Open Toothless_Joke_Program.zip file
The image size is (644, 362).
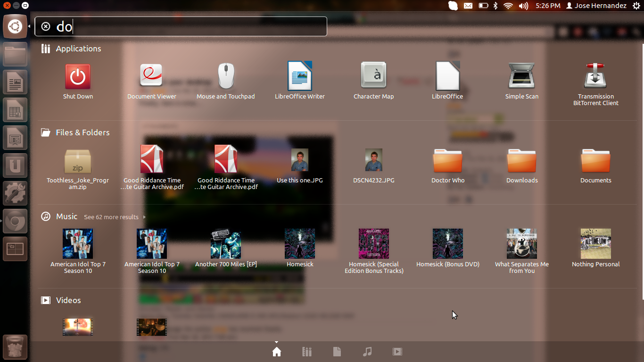[78, 161]
